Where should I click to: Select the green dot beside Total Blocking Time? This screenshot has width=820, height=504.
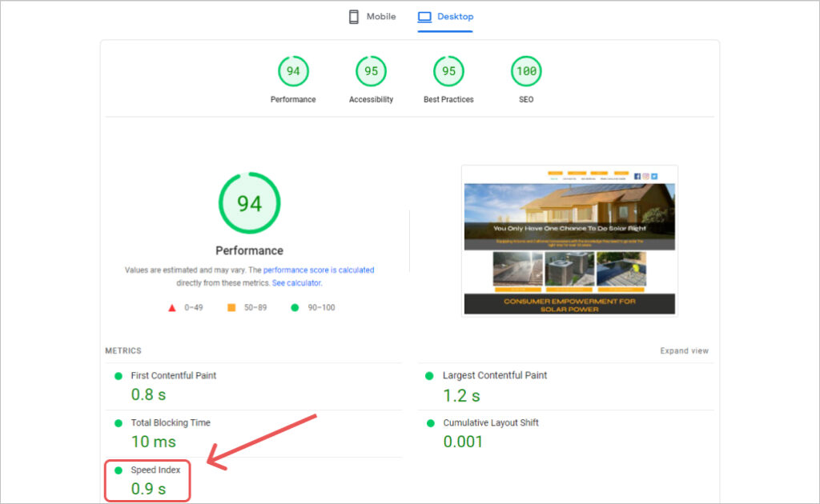click(119, 422)
